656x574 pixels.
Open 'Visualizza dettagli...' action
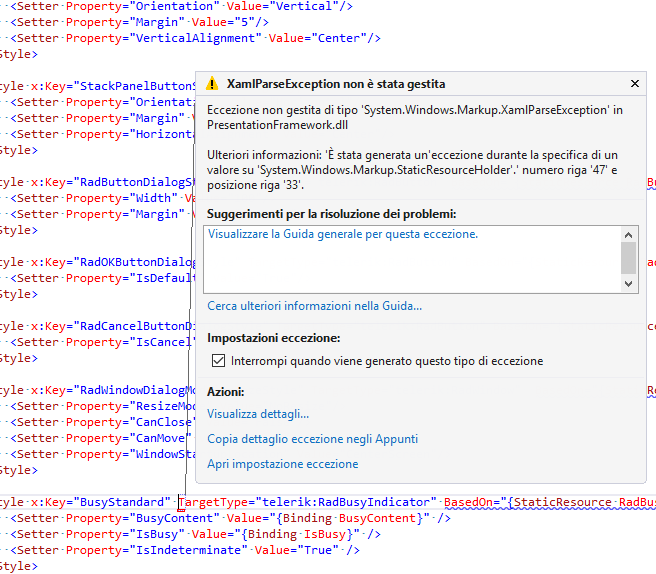click(258, 414)
